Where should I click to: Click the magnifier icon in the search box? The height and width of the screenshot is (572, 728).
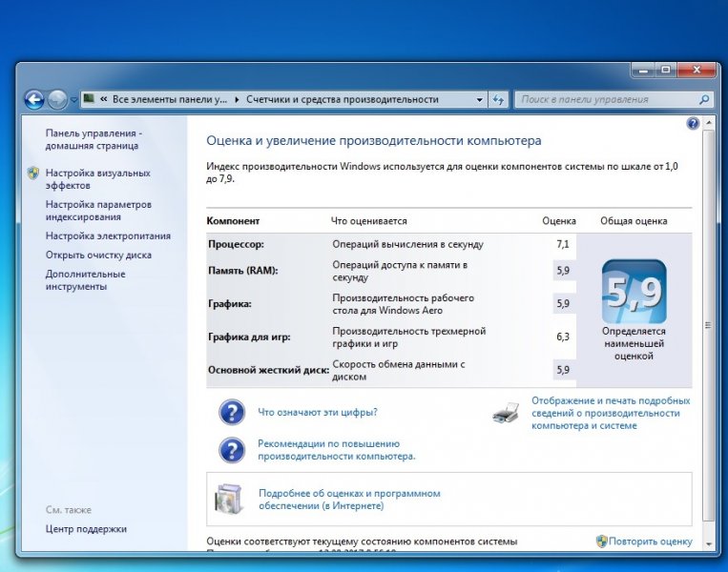tap(704, 99)
